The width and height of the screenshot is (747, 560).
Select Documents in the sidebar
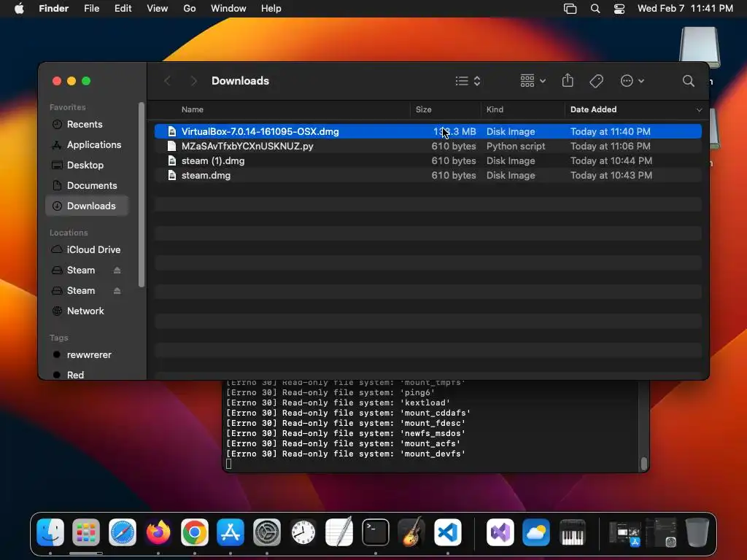88,186
